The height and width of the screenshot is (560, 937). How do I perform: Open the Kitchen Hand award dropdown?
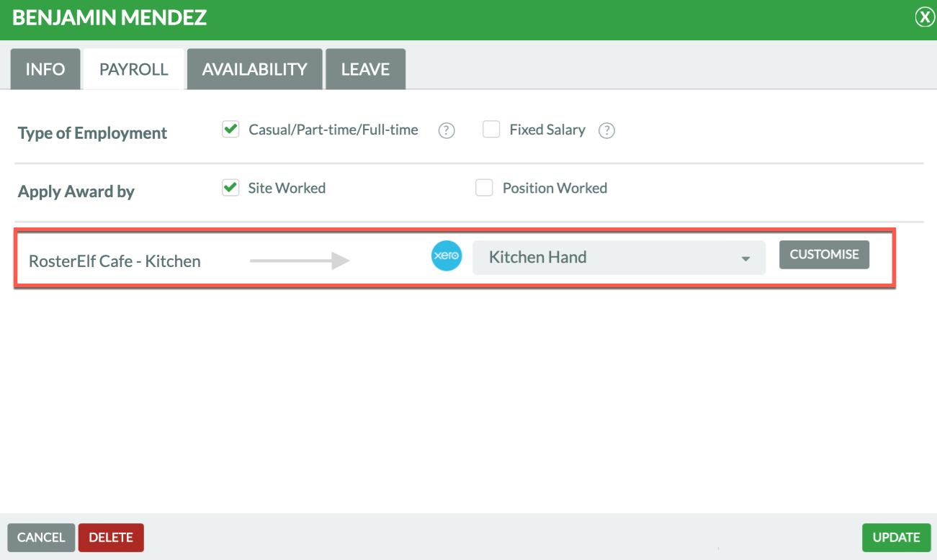coord(619,258)
